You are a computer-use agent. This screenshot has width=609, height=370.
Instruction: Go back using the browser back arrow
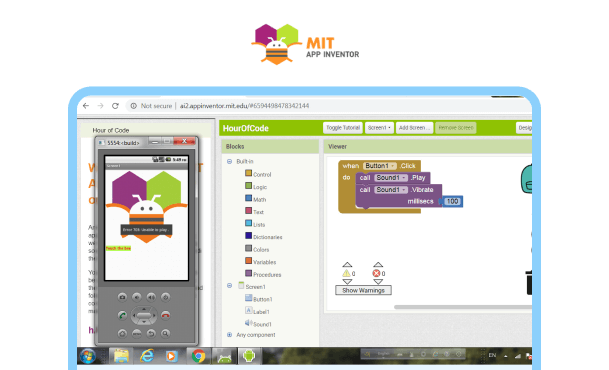tap(86, 106)
